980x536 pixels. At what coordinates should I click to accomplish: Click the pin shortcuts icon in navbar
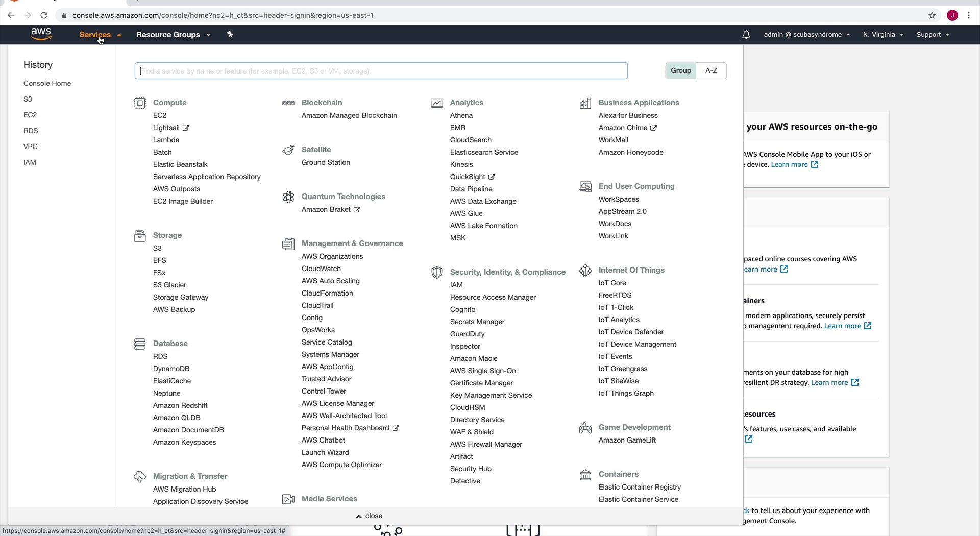pyautogui.click(x=230, y=34)
